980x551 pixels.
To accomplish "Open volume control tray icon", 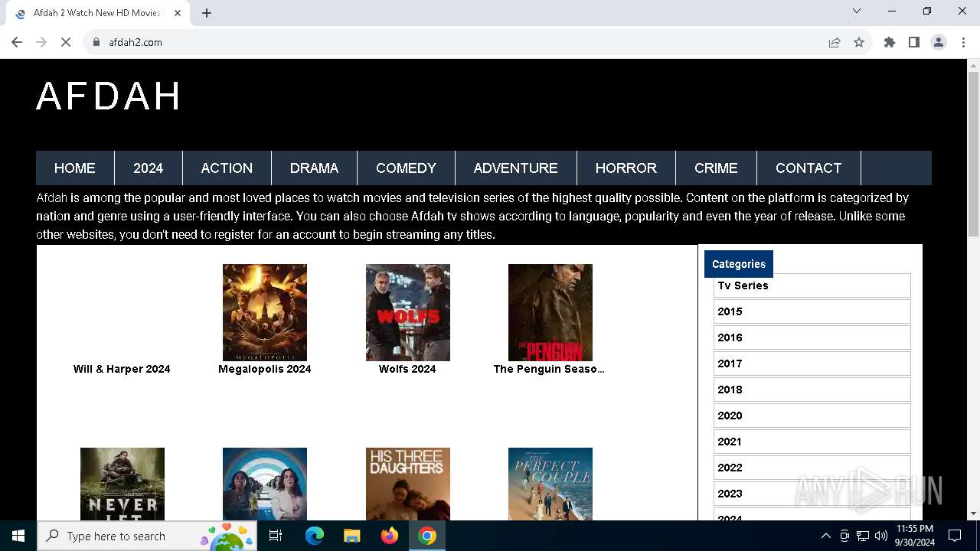I will pos(881,536).
